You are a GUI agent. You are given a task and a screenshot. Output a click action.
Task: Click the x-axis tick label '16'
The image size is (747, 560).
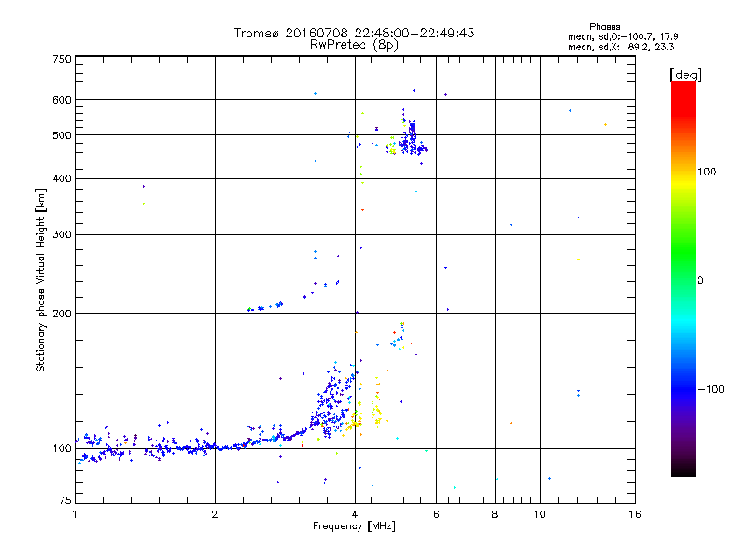[635, 514]
